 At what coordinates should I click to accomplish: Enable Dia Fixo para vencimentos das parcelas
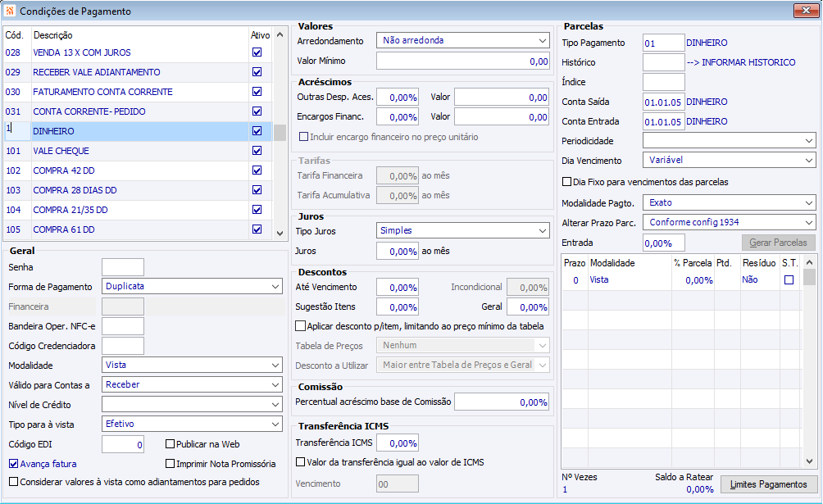click(x=567, y=182)
